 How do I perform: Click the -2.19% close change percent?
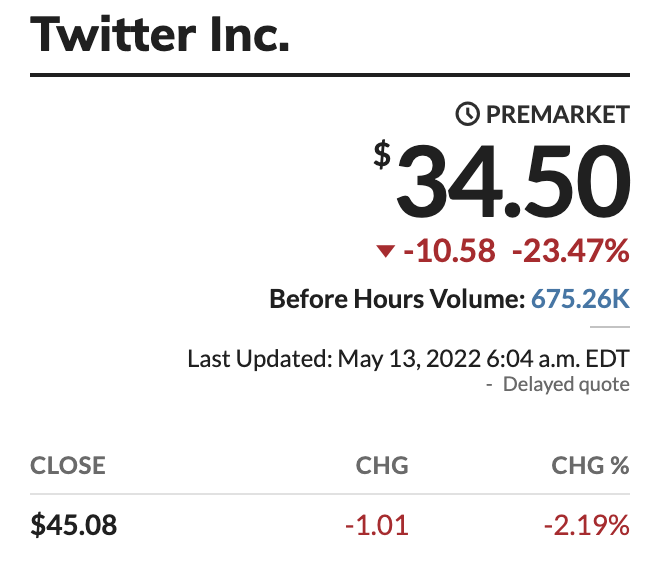(x=587, y=525)
